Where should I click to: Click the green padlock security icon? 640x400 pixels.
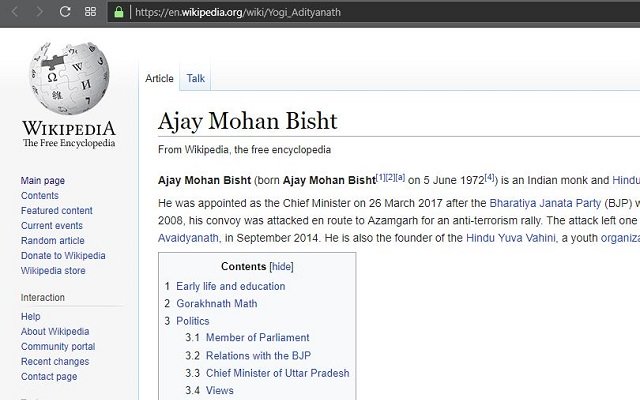(119, 12)
